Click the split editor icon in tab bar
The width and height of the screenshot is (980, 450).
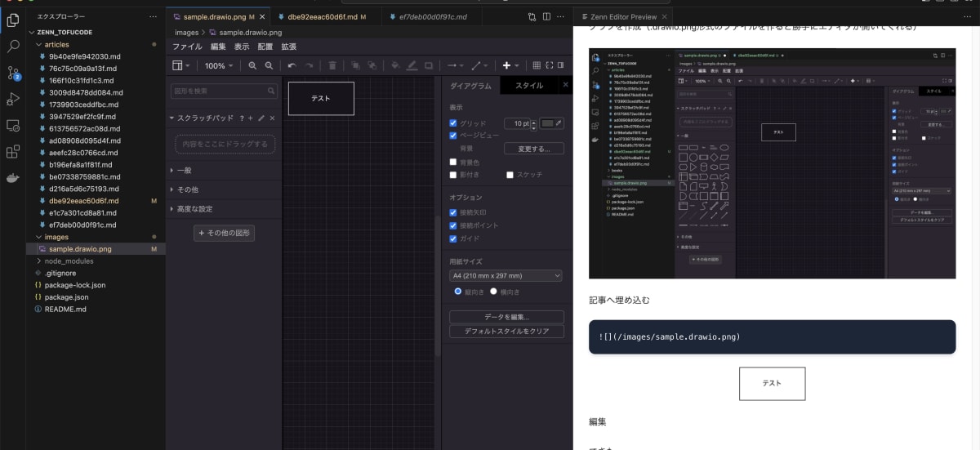coord(546,16)
